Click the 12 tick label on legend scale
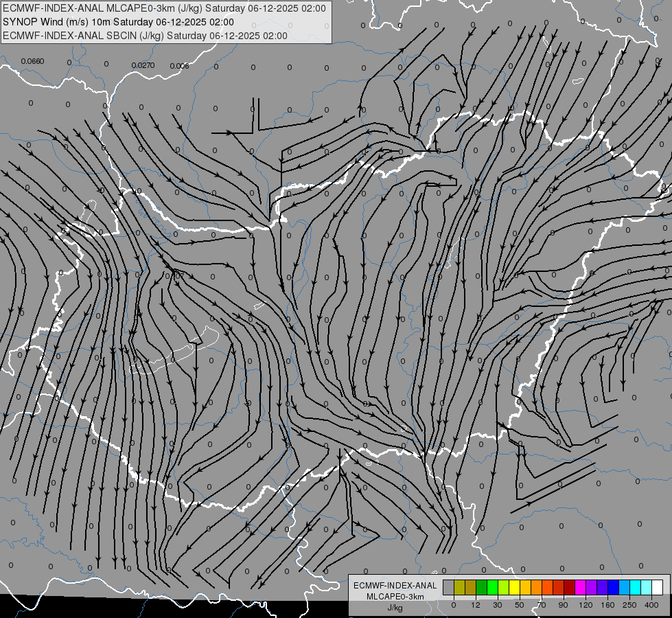The height and width of the screenshot is (618, 672). coord(476,605)
